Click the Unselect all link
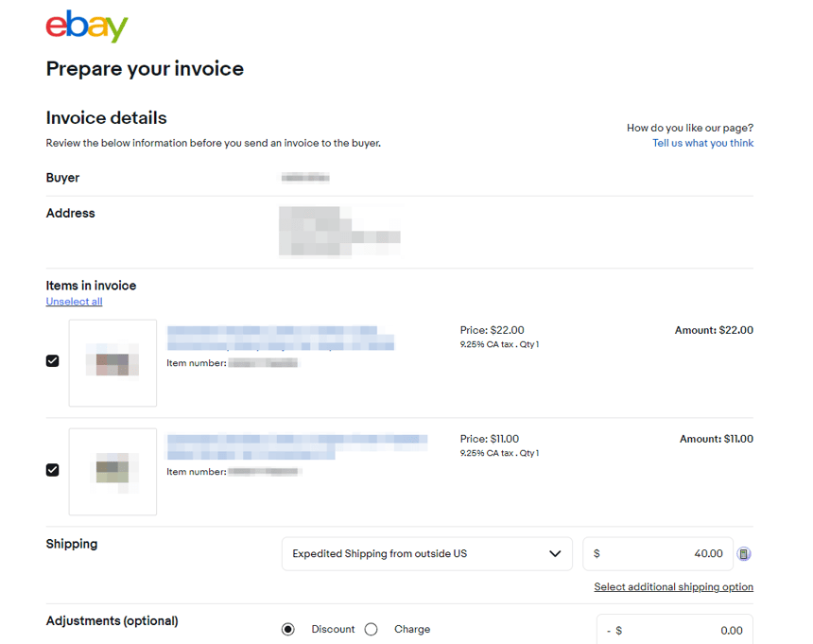Viewport: 813px width, 644px height. (x=74, y=302)
